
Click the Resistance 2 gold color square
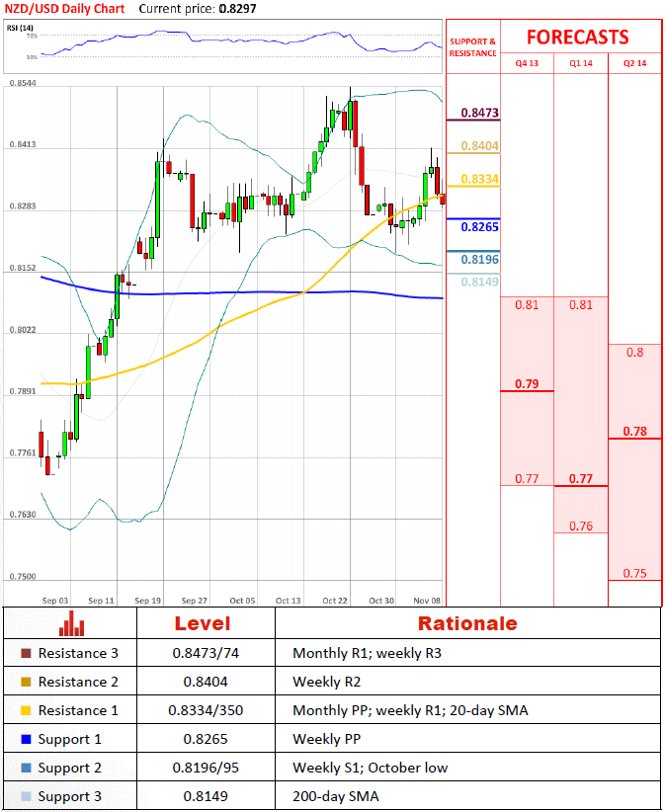[26, 683]
